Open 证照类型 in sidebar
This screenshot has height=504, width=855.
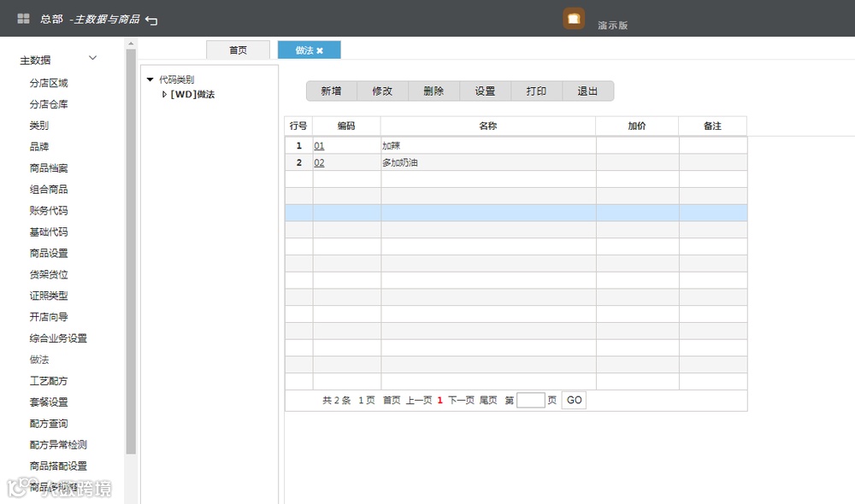(49, 296)
